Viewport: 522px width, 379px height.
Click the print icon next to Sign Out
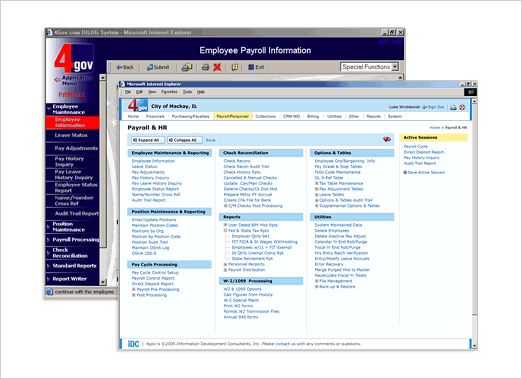[x=453, y=107]
